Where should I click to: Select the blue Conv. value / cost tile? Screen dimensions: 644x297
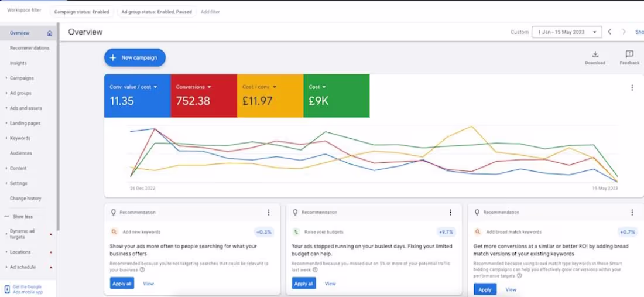pyautogui.click(x=137, y=95)
